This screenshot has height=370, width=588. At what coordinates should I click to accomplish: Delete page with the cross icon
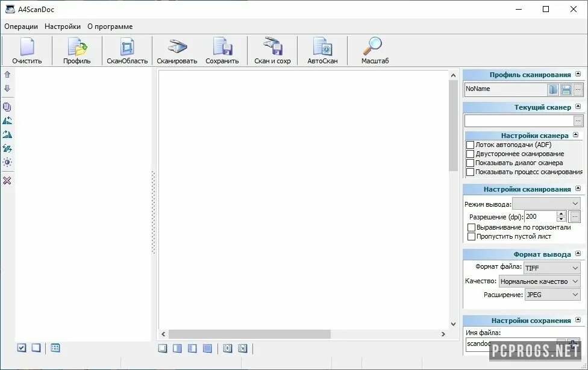[7, 181]
